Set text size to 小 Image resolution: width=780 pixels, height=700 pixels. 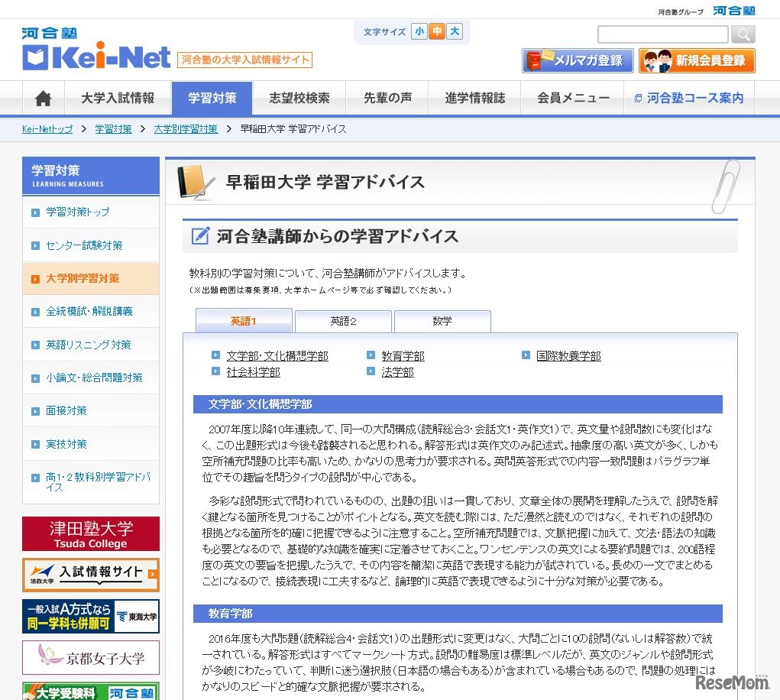419,33
